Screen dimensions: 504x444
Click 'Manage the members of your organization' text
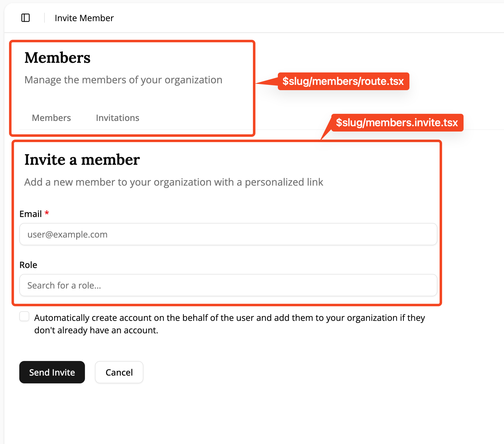pyautogui.click(x=123, y=80)
